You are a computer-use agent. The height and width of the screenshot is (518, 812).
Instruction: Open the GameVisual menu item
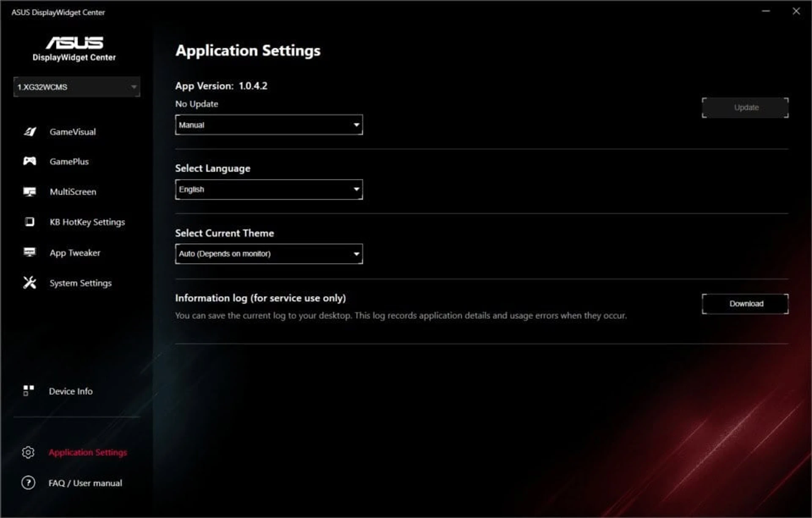click(73, 132)
